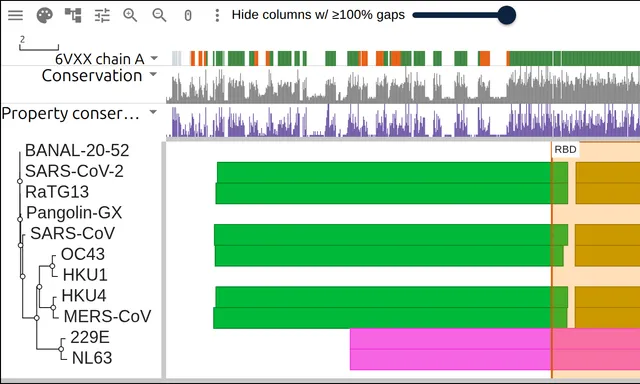Click the tree node joining 229E and NL63
640x384 pixels.
pos(61,349)
